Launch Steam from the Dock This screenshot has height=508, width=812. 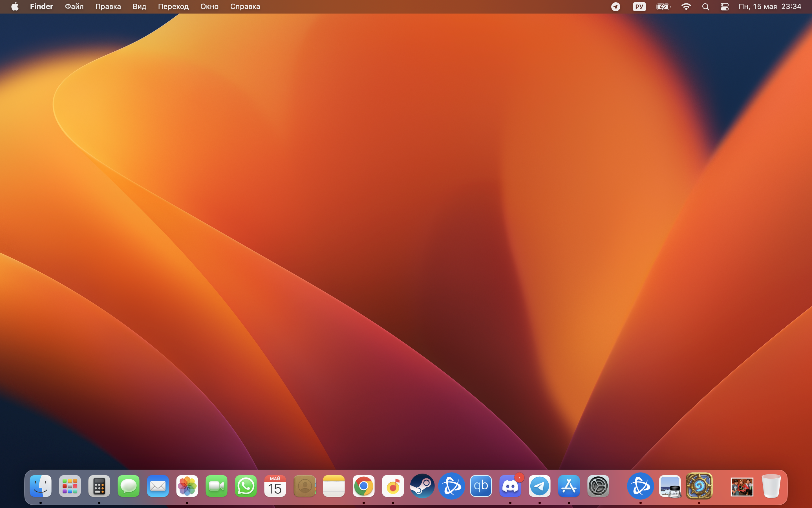[422, 486]
